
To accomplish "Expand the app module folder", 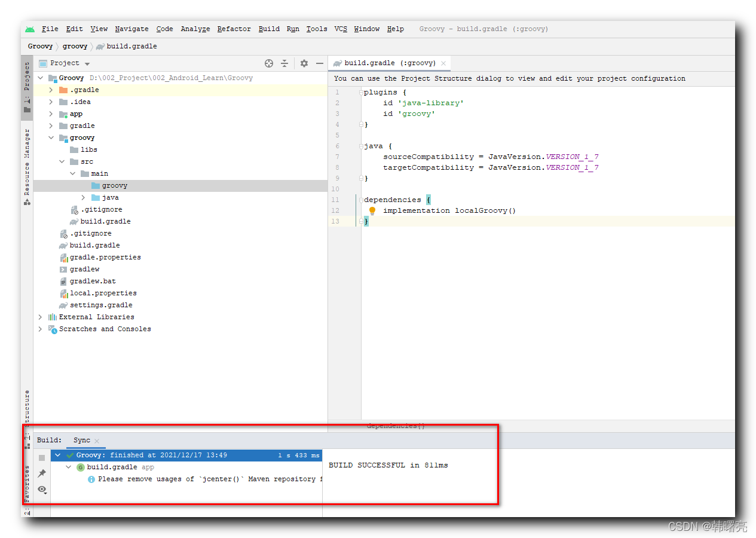I will 51,114.
